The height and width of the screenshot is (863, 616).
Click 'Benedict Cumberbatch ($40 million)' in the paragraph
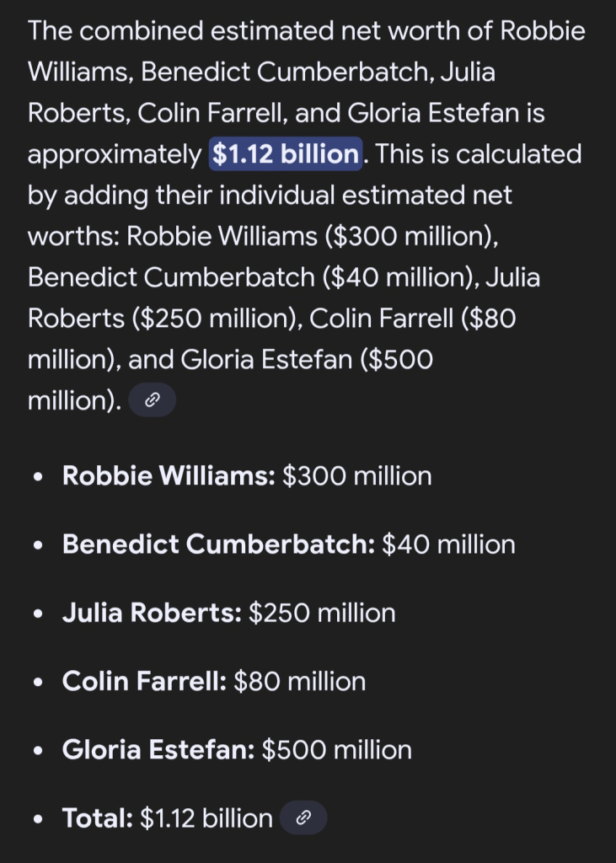[x=253, y=277]
